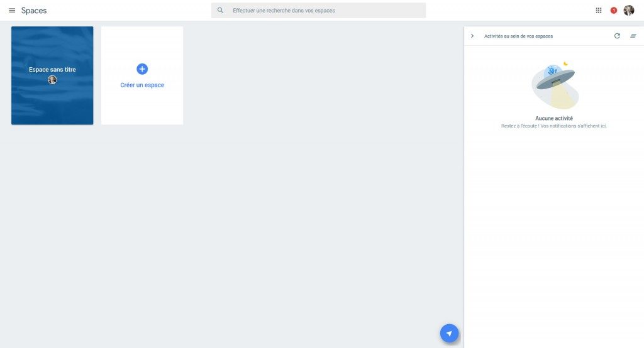Open the hamburger main menu
Image resolution: width=644 pixels, height=348 pixels.
coord(12,10)
